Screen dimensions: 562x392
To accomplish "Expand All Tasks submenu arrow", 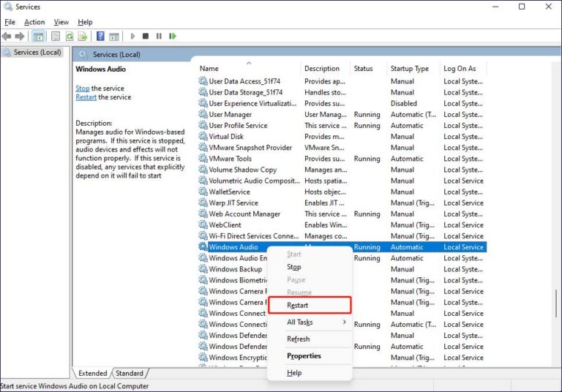I will click(344, 322).
